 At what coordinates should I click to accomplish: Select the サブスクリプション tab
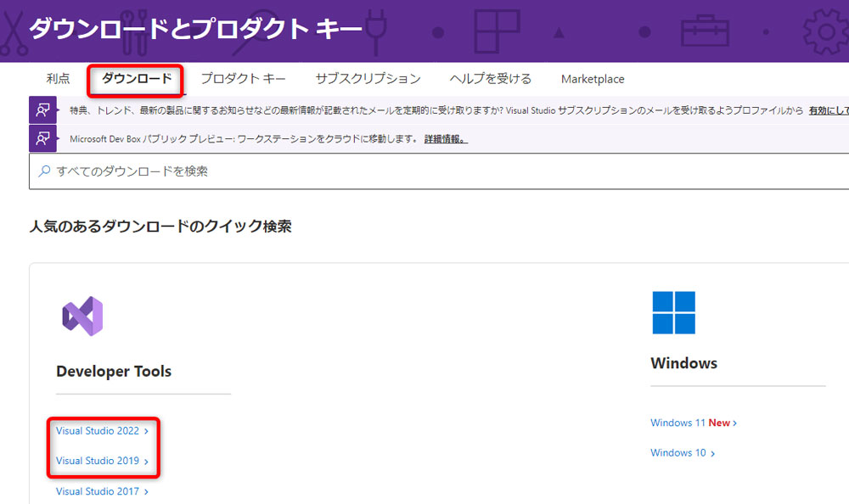(x=368, y=79)
